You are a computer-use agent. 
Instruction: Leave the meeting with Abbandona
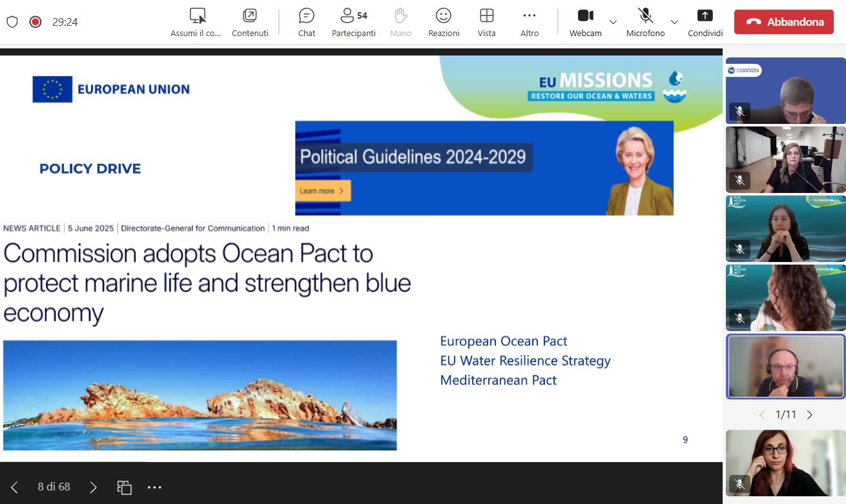click(784, 22)
